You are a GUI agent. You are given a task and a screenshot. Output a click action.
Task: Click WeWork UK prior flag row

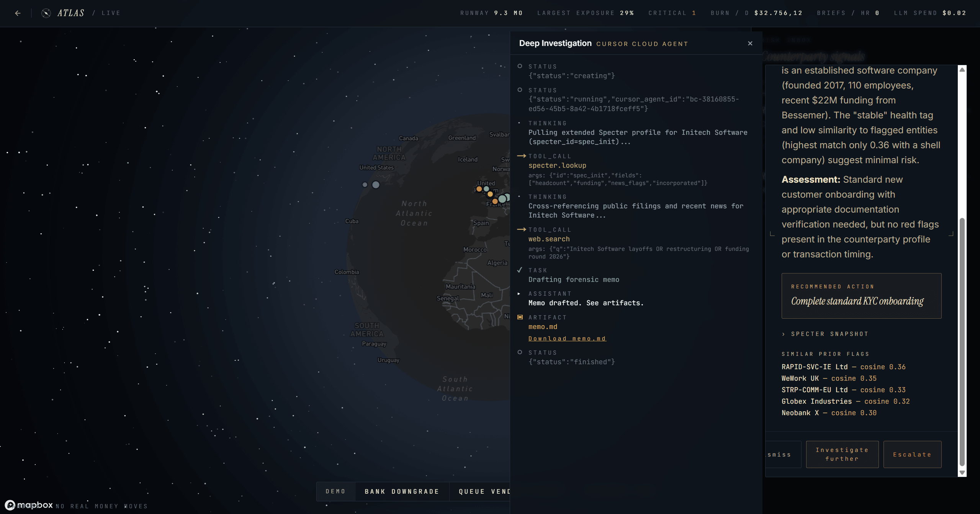[x=829, y=378]
